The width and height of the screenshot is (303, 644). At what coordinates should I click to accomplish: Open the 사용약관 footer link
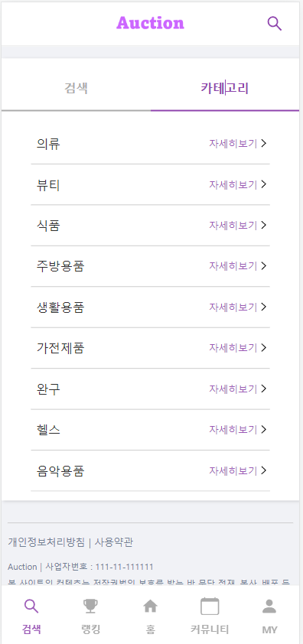click(114, 542)
